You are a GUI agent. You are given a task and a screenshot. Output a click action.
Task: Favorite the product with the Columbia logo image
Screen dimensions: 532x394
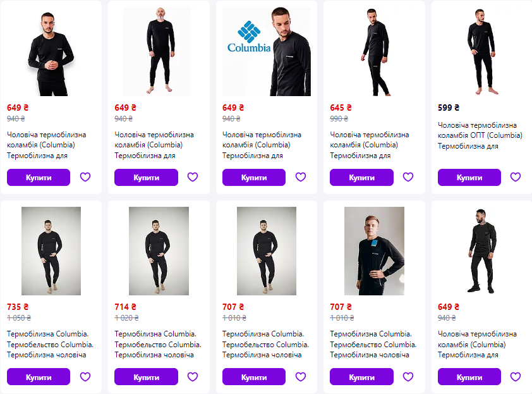click(x=301, y=177)
